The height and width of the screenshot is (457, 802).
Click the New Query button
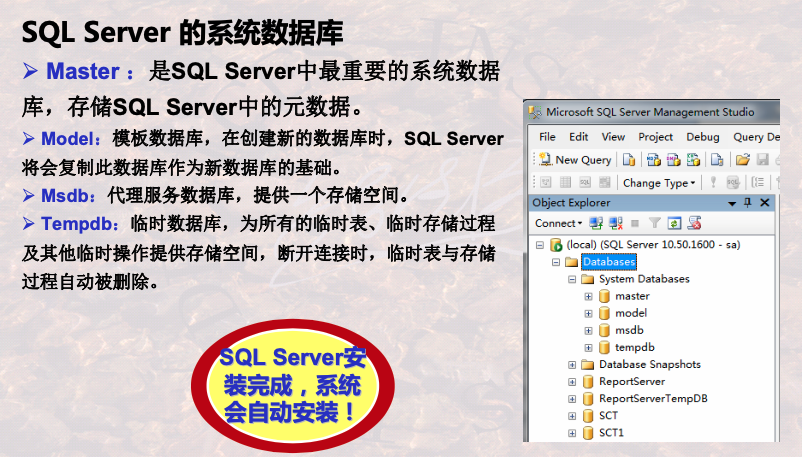point(575,160)
